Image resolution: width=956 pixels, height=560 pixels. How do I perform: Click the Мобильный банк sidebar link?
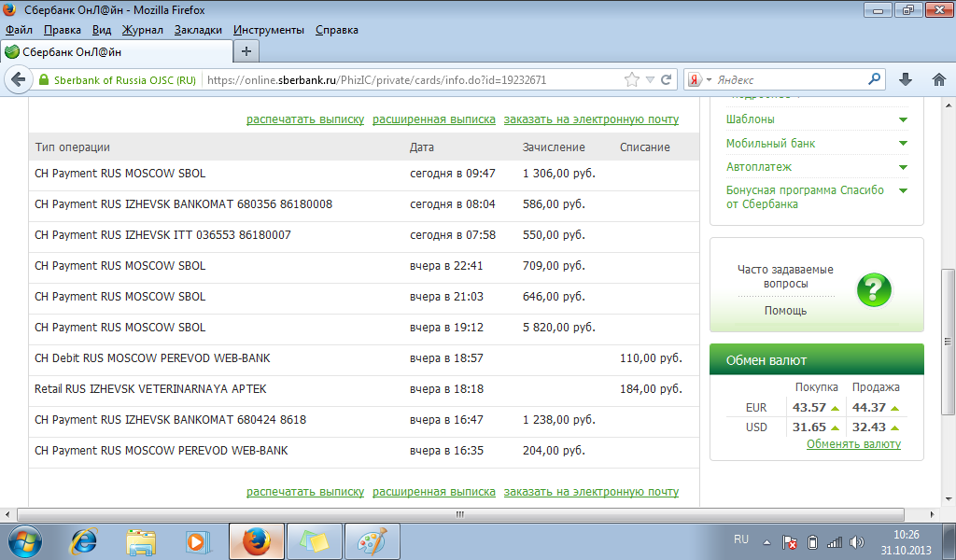tap(770, 143)
